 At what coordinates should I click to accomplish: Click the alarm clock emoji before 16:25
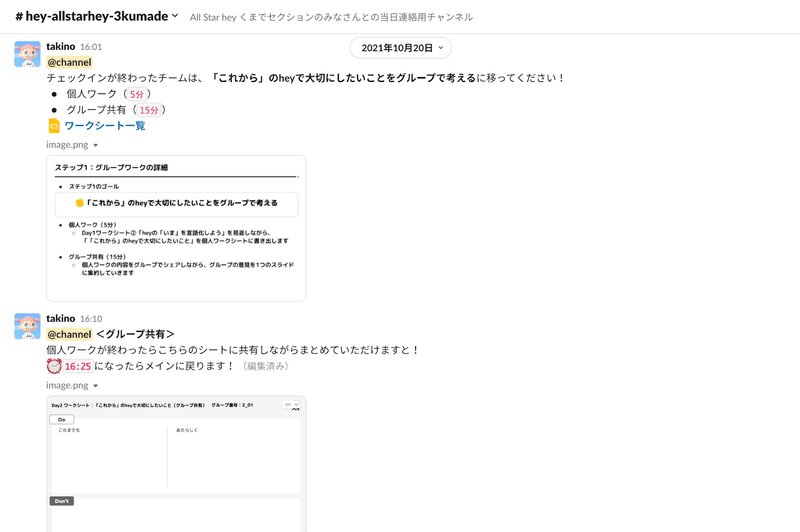tap(54, 366)
